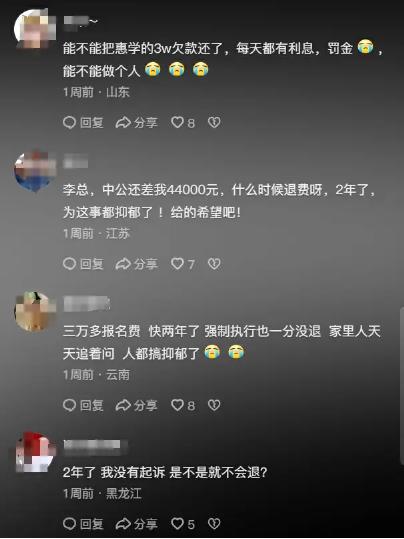Dislike the Yunnan comment
This screenshot has height=539, width=404.
point(214,405)
